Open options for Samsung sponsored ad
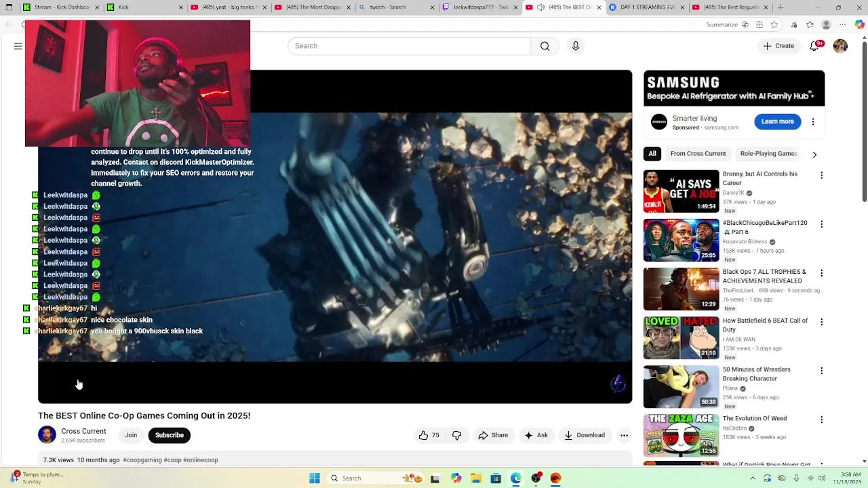The image size is (868, 488). tap(813, 122)
